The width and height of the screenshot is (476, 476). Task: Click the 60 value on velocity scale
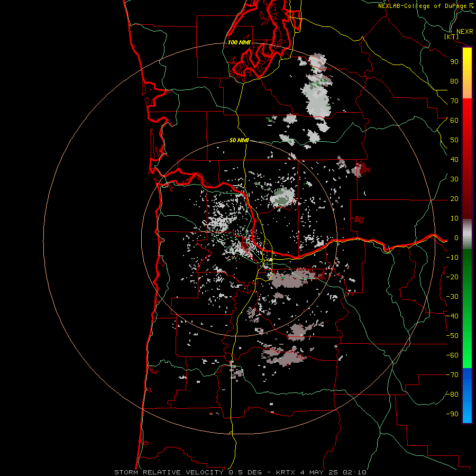454,121
